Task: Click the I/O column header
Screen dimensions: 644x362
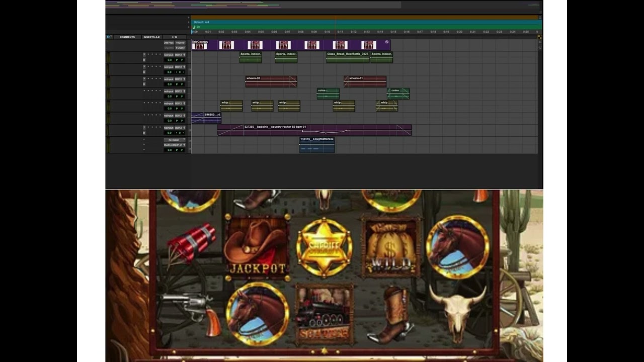Action: [x=174, y=37]
